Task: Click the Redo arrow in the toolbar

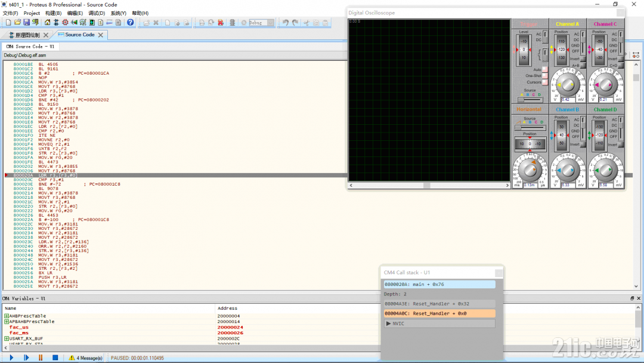Action: point(295,23)
